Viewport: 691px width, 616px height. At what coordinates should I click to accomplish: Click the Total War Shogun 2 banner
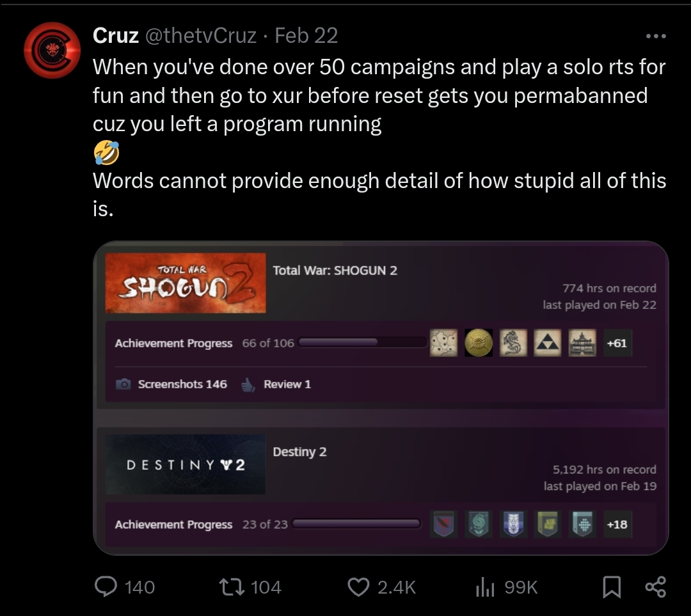(x=186, y=283)
